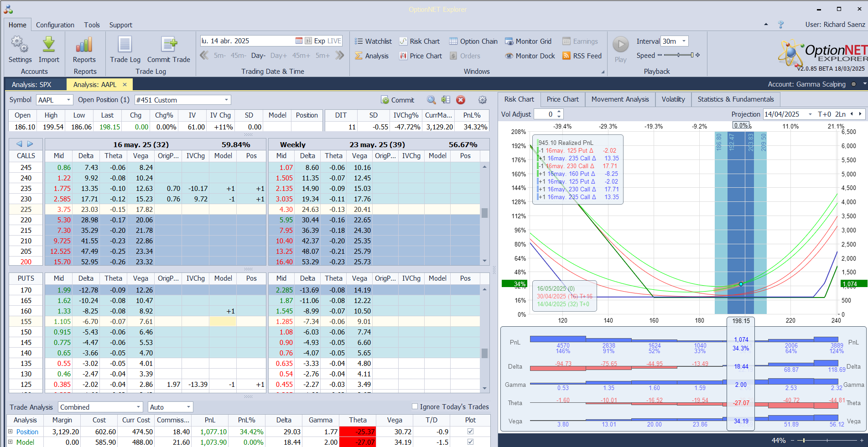This screenshot has height=447, width=868.
Task: Click the magnifier search icon next to Commit
Action: tap(431, 100)
